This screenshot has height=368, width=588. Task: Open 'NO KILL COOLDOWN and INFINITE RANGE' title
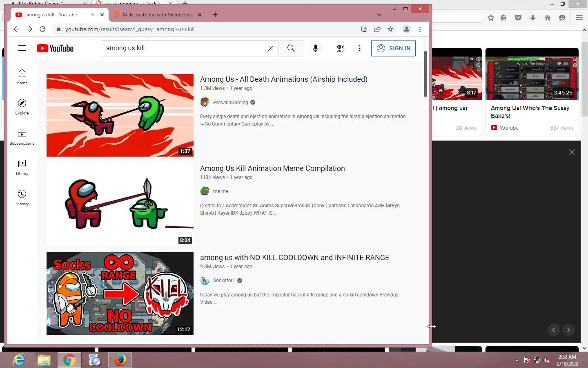tap(294, 258)
